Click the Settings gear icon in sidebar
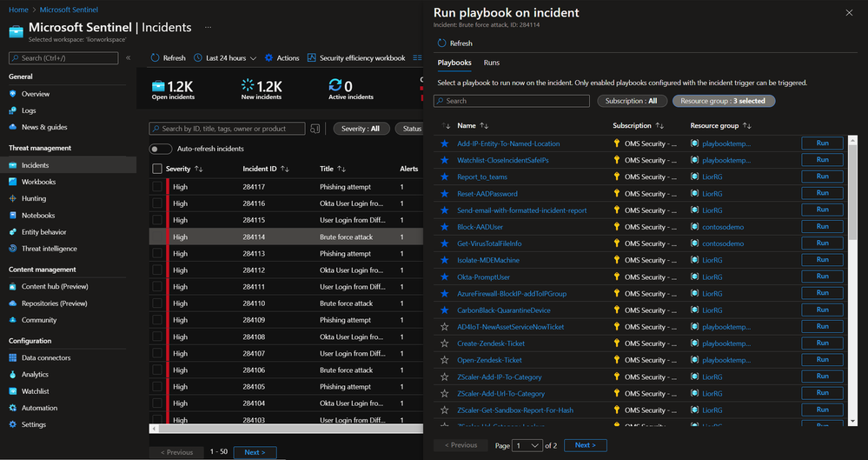 (x=13, y=424)
